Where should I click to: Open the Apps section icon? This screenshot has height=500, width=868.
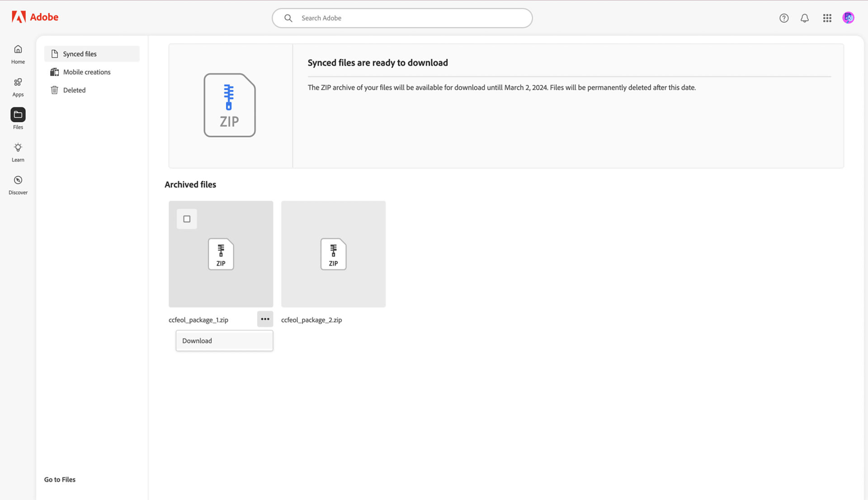pos(18,82)
